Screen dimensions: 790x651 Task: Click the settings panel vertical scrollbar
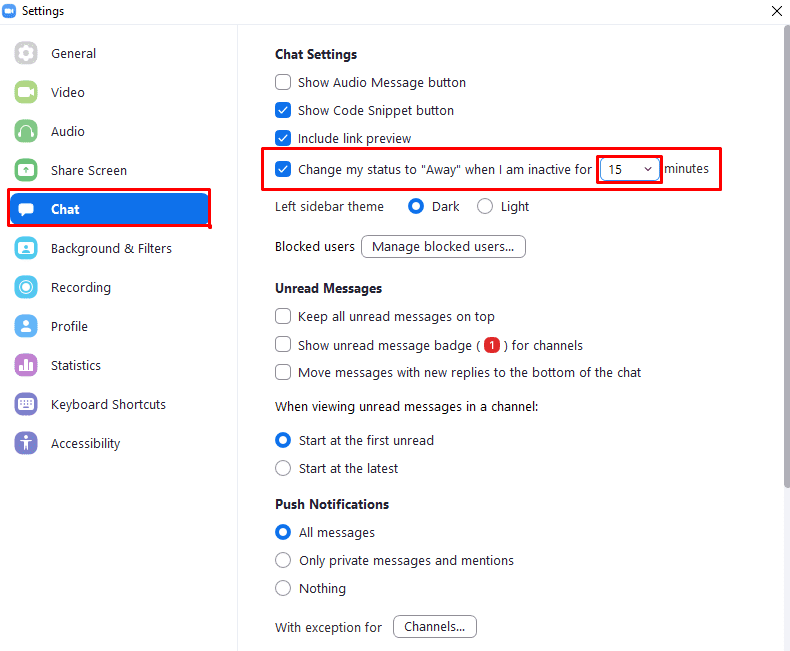point(786,257)
